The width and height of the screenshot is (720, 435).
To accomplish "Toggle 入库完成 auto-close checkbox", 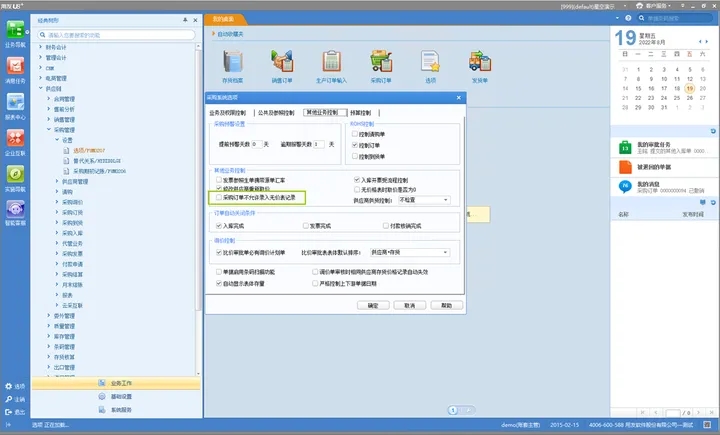I will pyautogui.click(x=219, y=226).
